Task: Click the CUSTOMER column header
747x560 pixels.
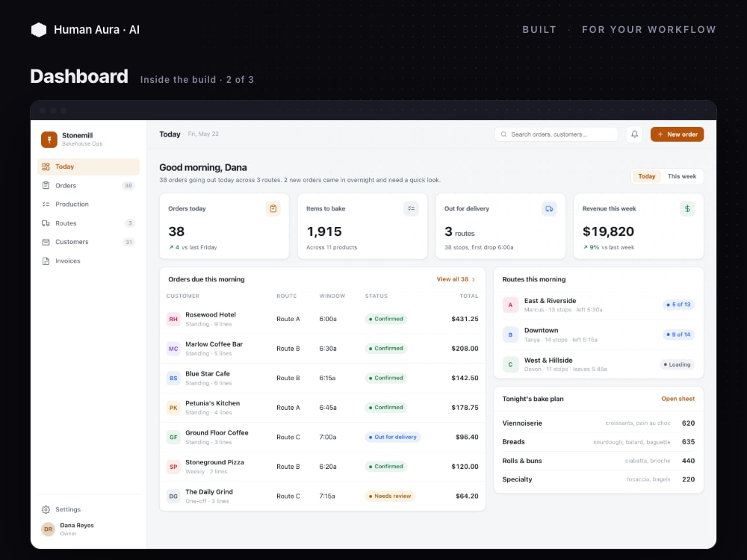Action: click(x=183, y=296)
